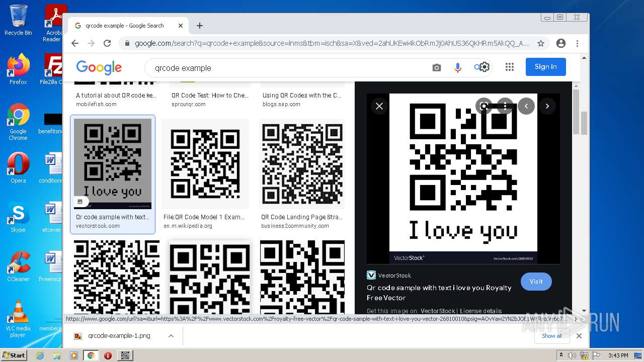Launch Firefox from desktop
644x362 pixels.
pos(18,69)
